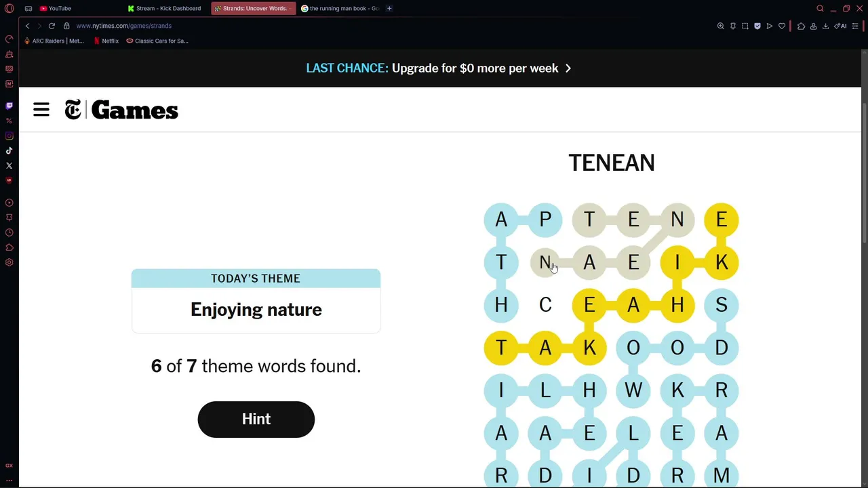Image resolution: width=868 pixels, height=488 pixels.
Task: Open the Opera menu logo
Action: click(x=9, y=8)
